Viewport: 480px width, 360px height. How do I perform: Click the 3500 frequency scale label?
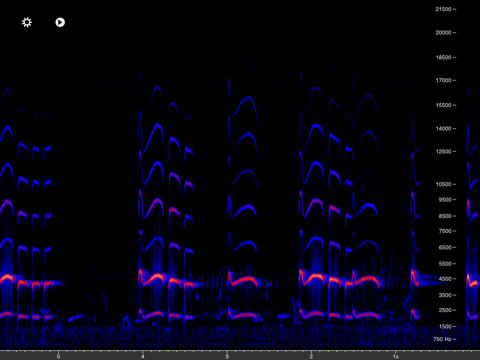[x=445, y=295]
